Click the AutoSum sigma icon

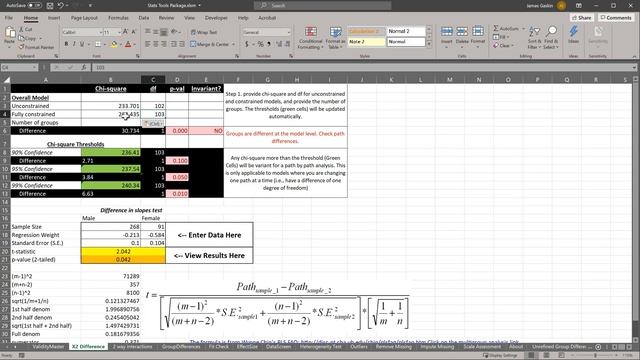[x=496, y=29]
